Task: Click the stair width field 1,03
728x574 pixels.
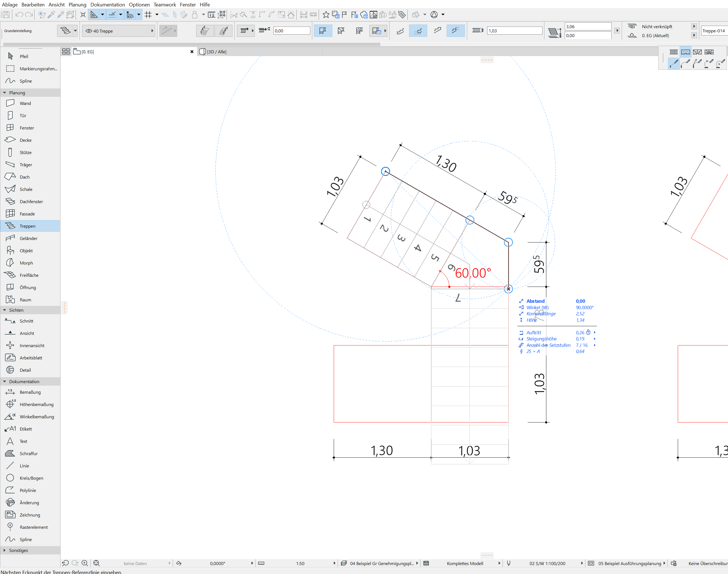Action: coord(514,31)
